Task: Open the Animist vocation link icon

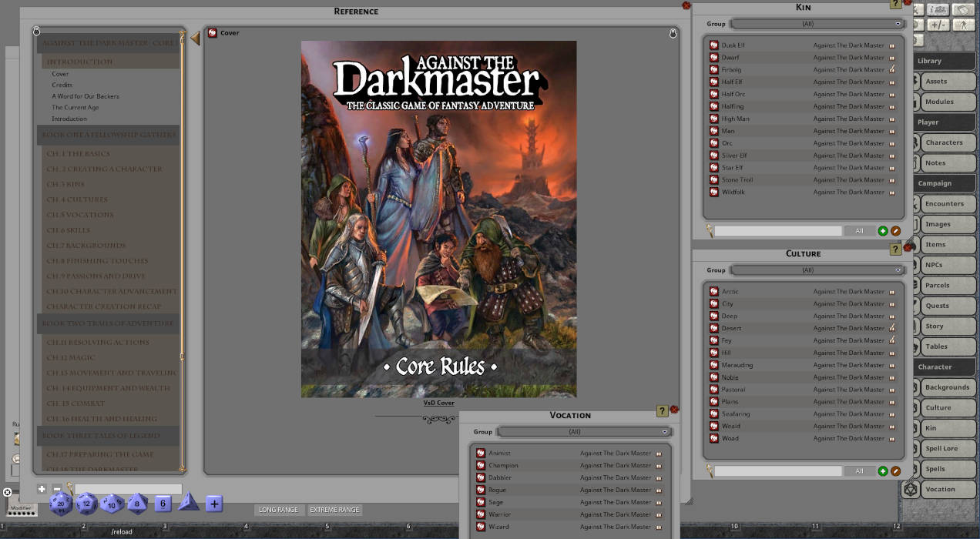Action: coord(481,454)
